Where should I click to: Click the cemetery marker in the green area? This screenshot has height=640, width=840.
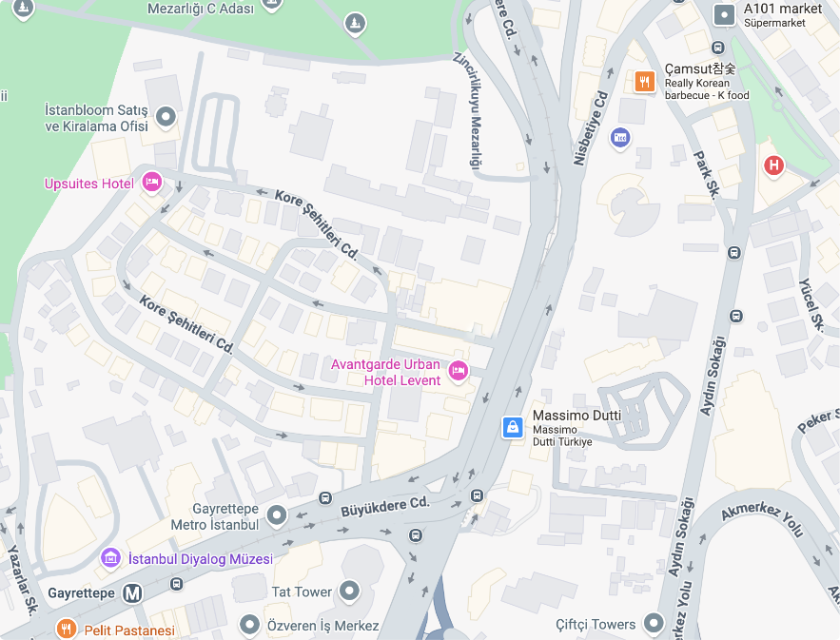coord(355,24)
